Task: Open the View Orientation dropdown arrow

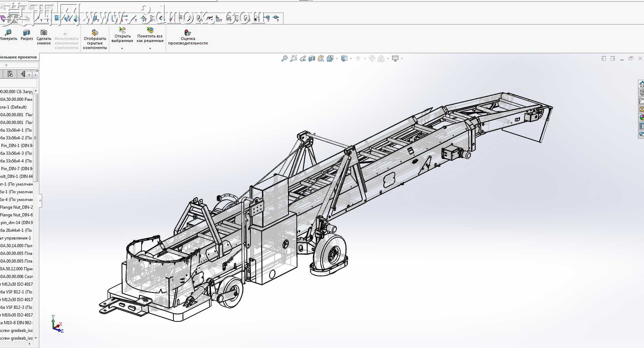Action: coord(337,59)
